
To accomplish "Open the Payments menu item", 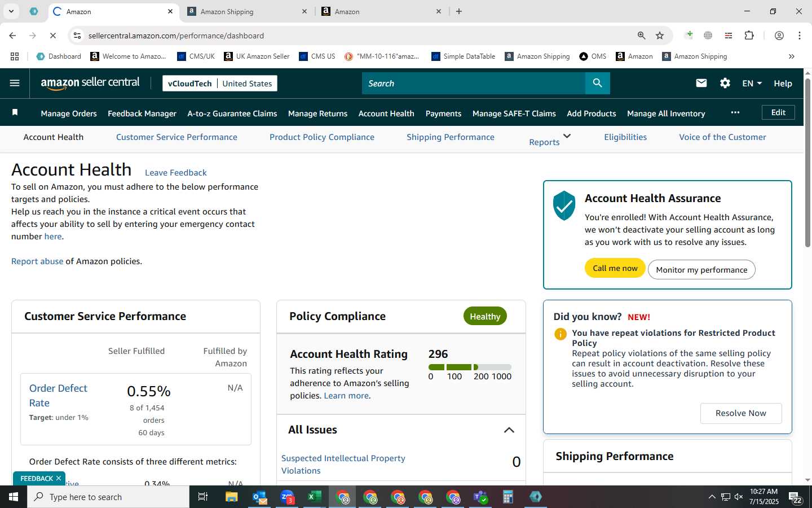I will pyautogui.click(x=443, y=113).
